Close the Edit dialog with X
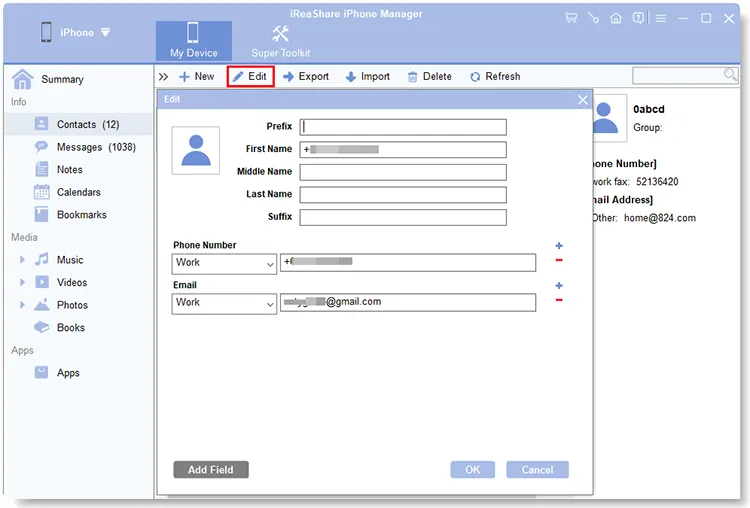Screen dimensions: 750x508 pos(583,100)
